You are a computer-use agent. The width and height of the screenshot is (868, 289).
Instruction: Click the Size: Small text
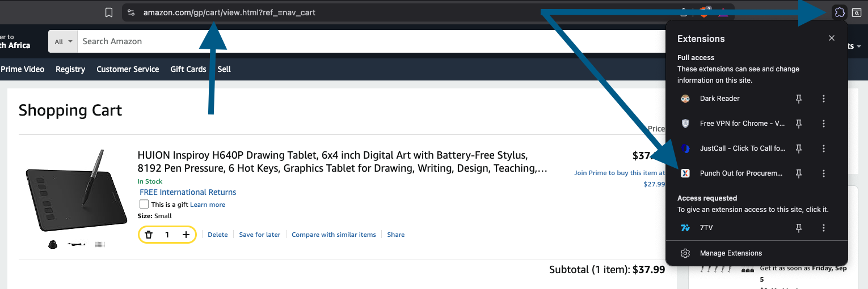point(154,216)
